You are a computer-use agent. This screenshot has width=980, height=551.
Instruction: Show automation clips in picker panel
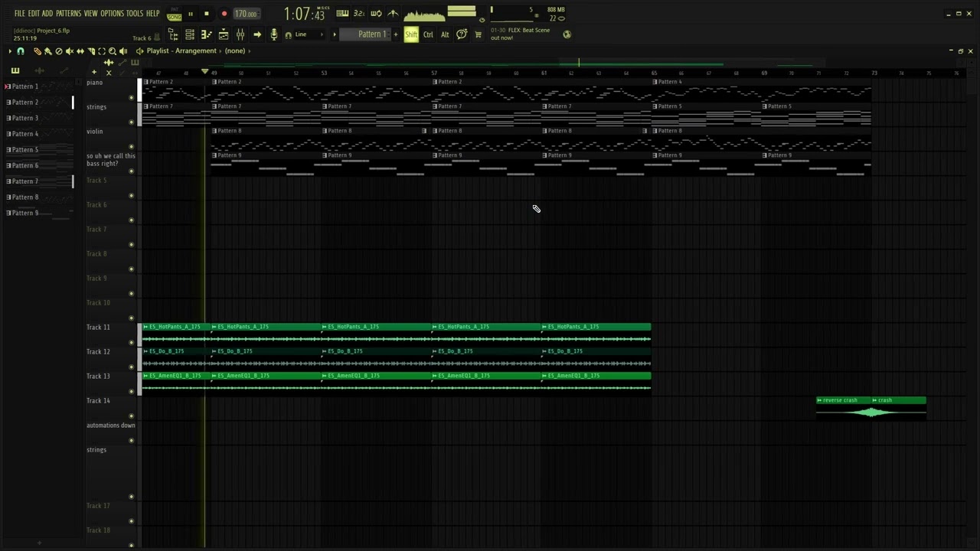(64, 70)
